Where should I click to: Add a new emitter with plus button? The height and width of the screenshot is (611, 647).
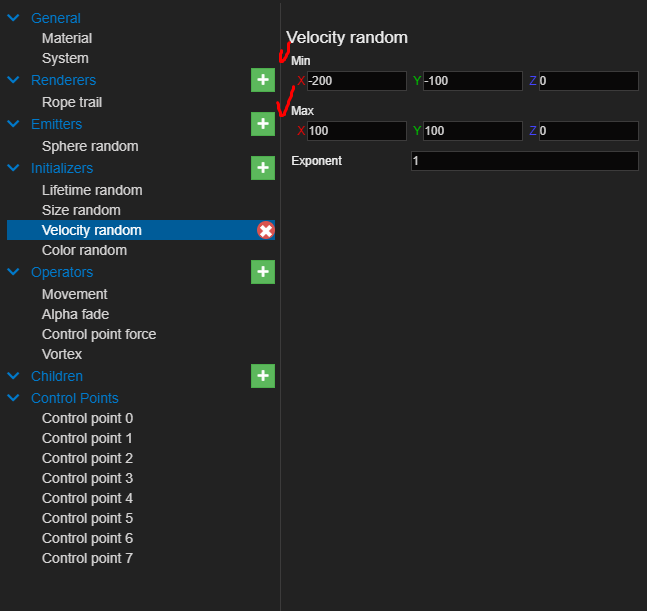click(262, 124)
